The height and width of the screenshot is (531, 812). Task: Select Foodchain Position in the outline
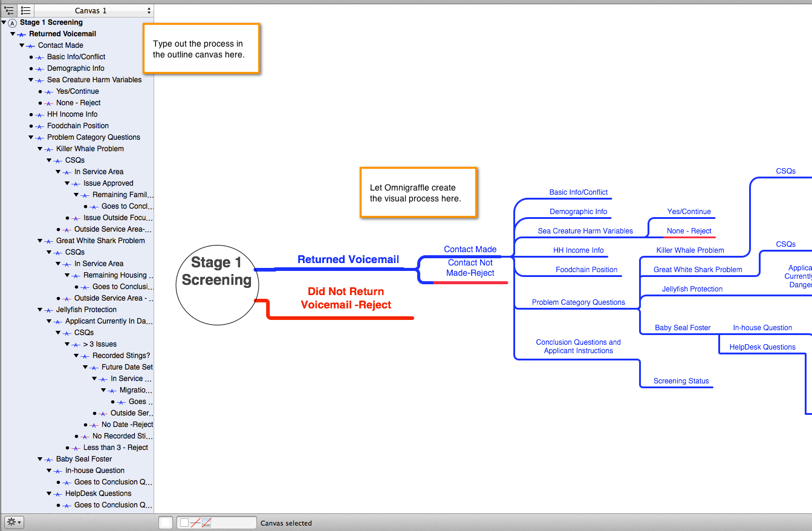coord(78,126)
